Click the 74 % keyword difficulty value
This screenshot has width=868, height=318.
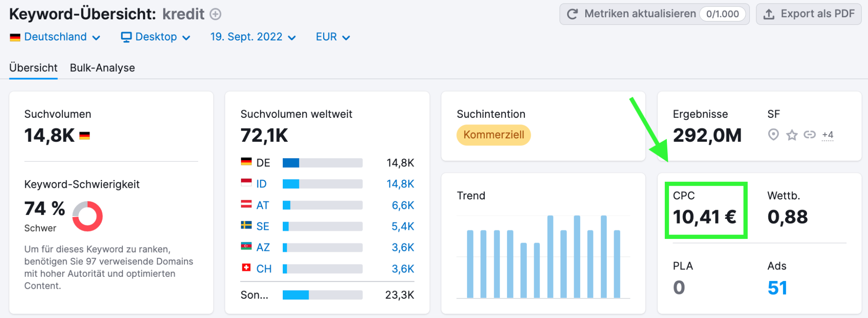[x=45, y=209]
